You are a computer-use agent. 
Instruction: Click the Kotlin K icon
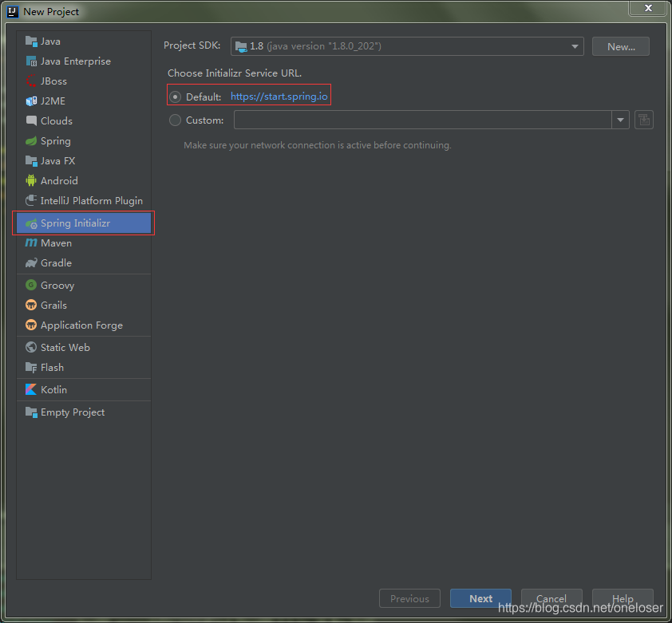pyautogui.click(x=31, y=389)
